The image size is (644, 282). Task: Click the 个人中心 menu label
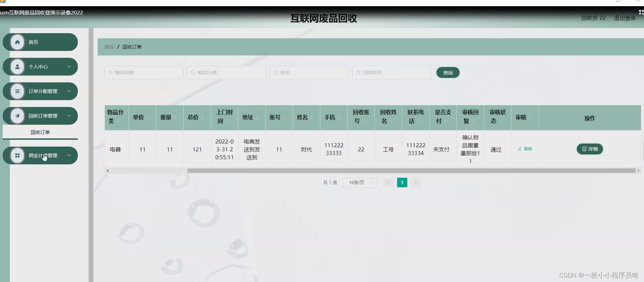point(38,67)
